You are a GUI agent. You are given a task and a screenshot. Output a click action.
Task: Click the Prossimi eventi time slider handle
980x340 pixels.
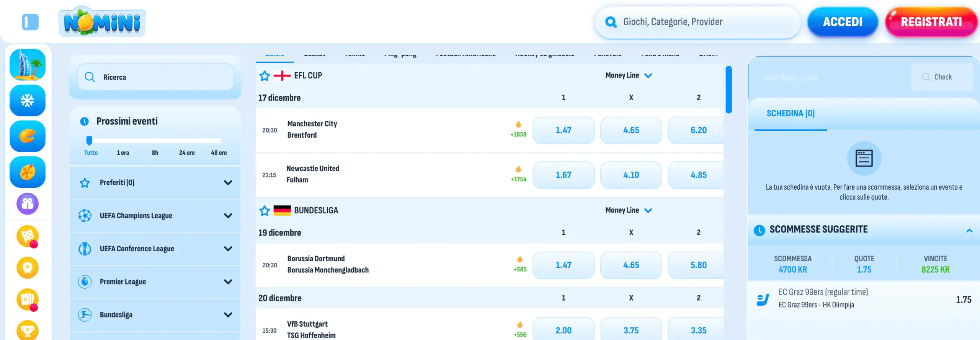(x=89, y=140)
